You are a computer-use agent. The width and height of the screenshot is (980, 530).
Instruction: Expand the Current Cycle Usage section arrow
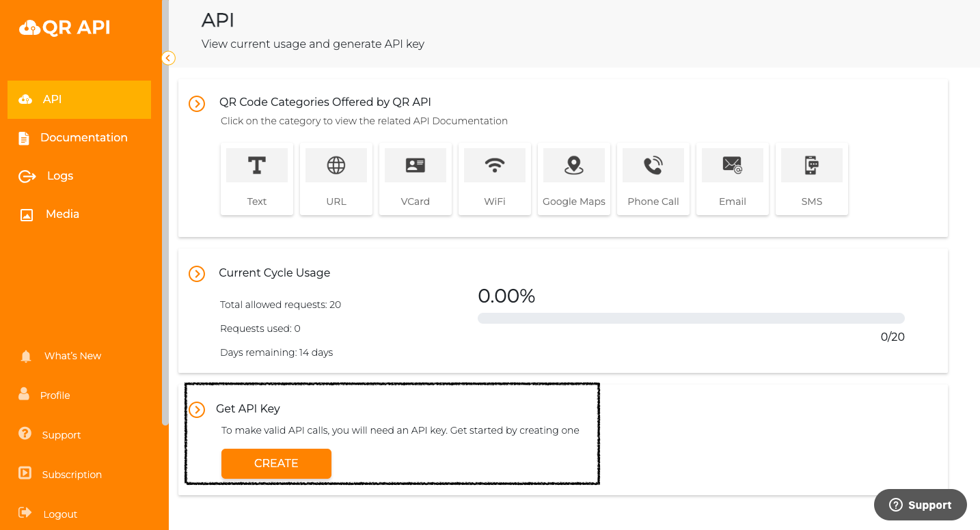(x=197, y=274)
